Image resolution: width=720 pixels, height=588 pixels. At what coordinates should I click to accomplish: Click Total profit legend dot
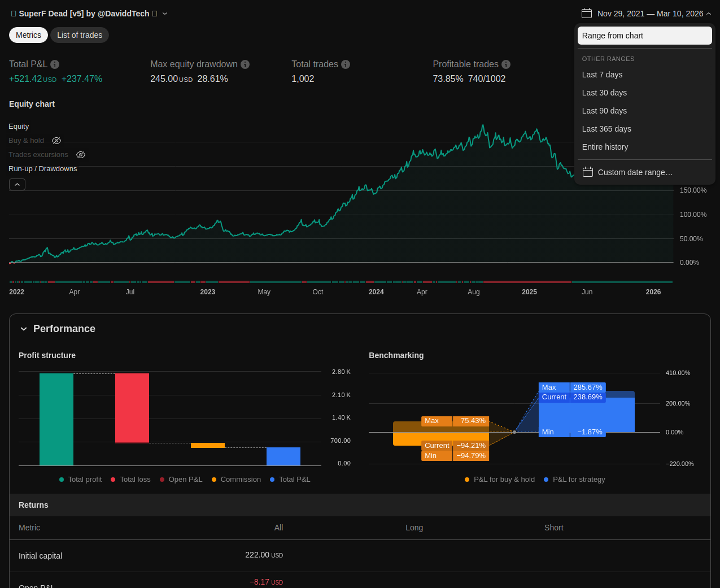click(62, 480)
